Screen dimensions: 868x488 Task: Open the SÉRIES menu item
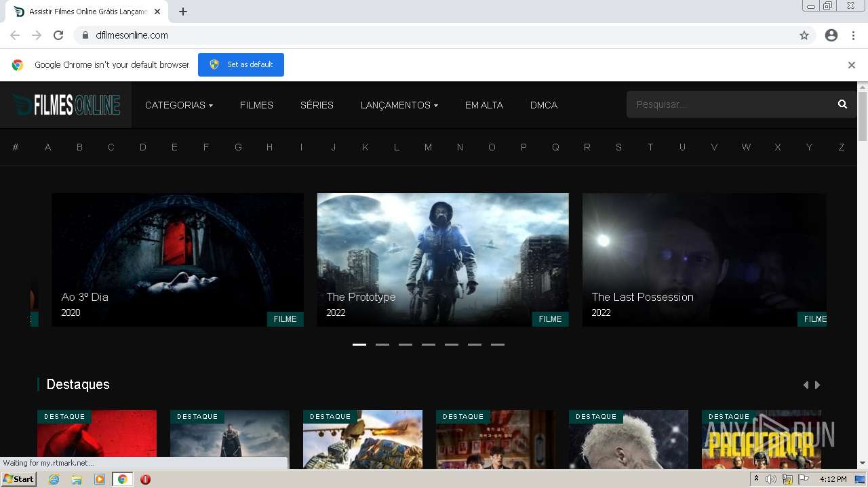point(317,105)
